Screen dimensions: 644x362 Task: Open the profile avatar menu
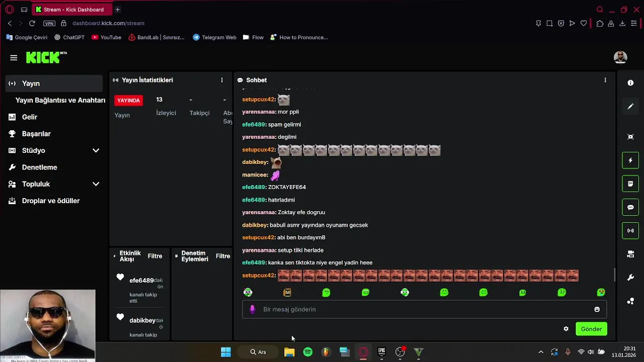coord(620,57)
